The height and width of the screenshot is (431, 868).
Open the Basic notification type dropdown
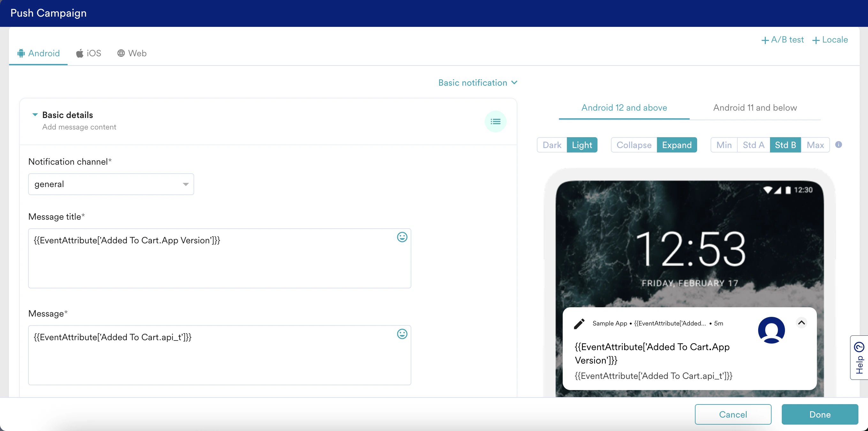pyautogui.click(x=477, y=82)
